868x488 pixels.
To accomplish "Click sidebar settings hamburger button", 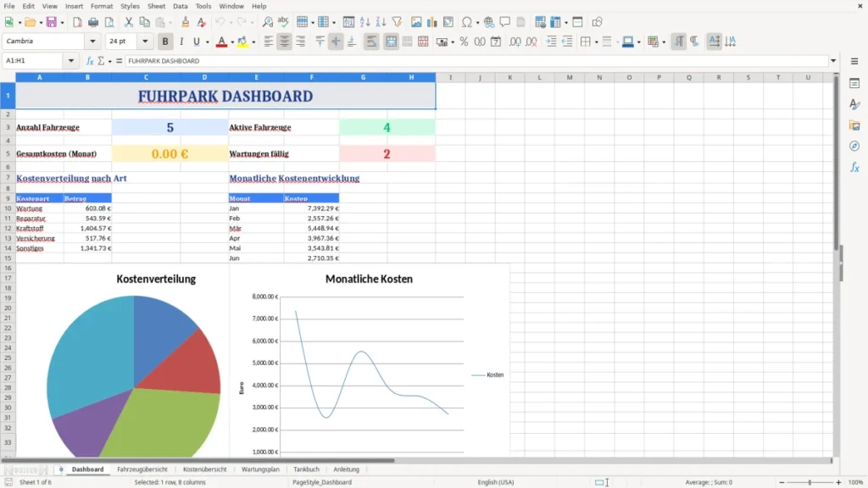I will tap(854, 61).
